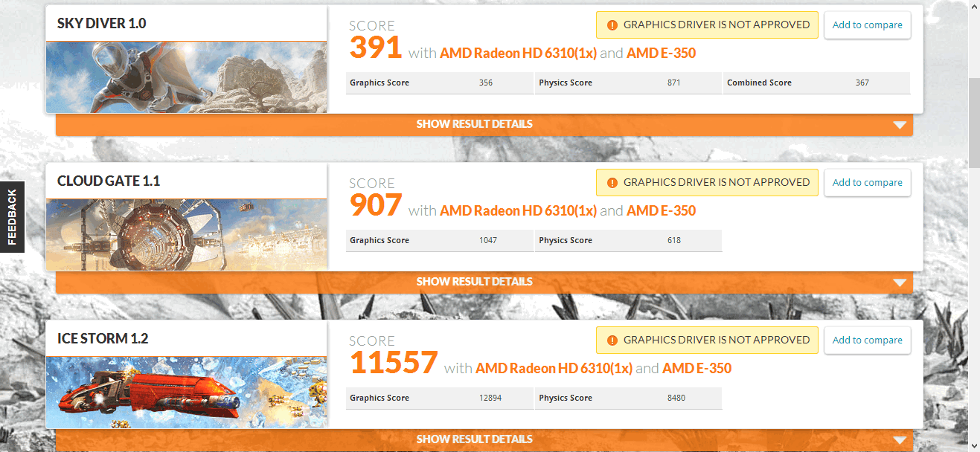Click AMD E-350 link in Ice Storm
This screenshot has width=980, height=452.
(x=697, y=369)
